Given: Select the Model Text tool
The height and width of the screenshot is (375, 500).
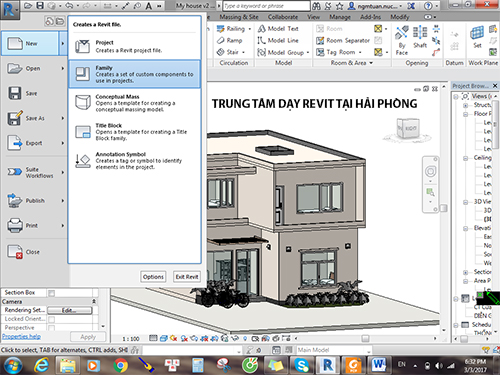Looking at the screenshot, I should pos(278,29).
